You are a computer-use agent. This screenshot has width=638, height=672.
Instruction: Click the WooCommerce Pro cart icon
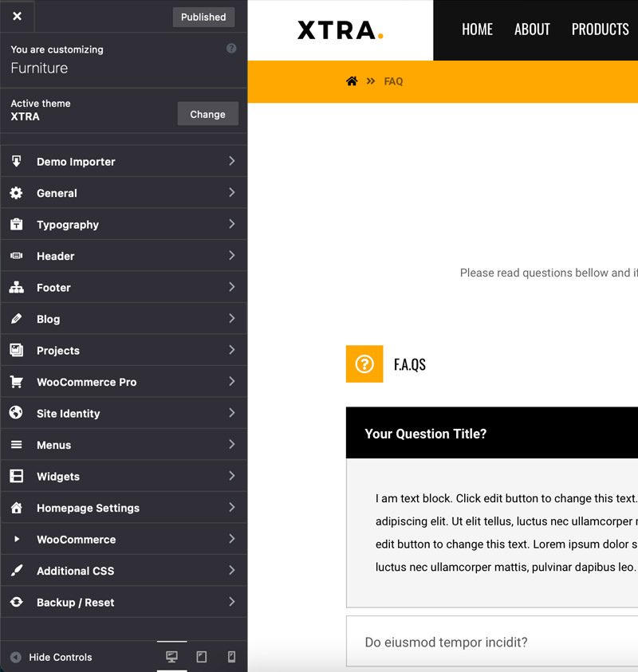point(16,382)
